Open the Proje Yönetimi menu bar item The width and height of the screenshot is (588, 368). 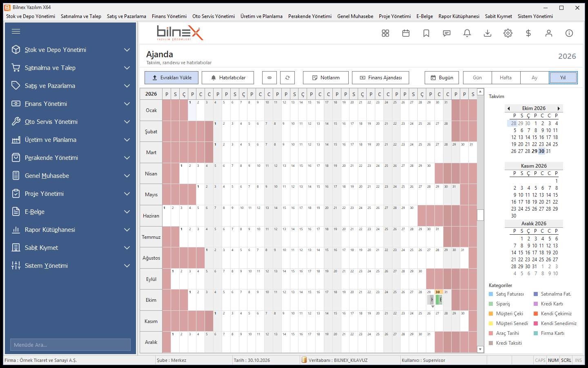pyautogui.click(x=395, y=16)
